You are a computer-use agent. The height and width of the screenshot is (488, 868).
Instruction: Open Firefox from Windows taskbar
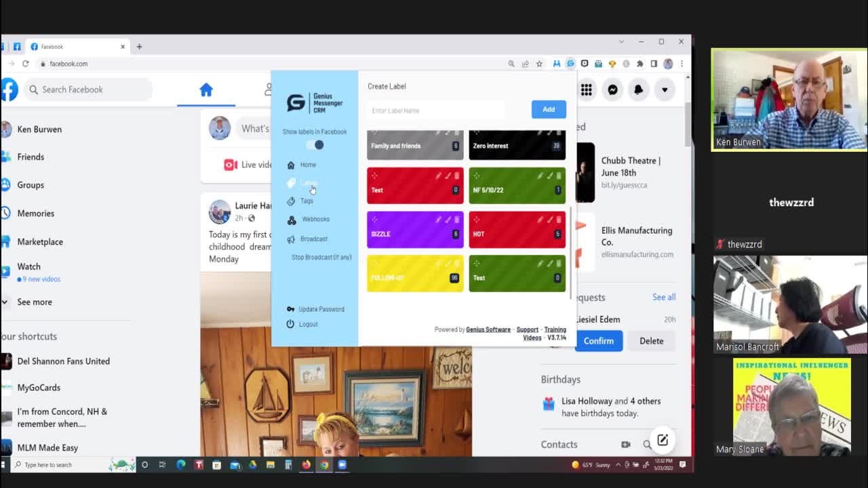click(307, 465)
